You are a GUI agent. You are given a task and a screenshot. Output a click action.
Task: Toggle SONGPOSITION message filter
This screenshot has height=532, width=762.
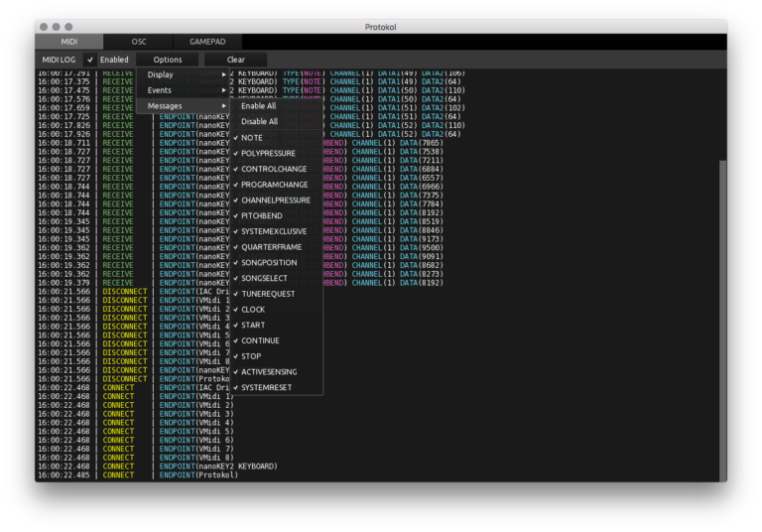(x=276, y=262)
